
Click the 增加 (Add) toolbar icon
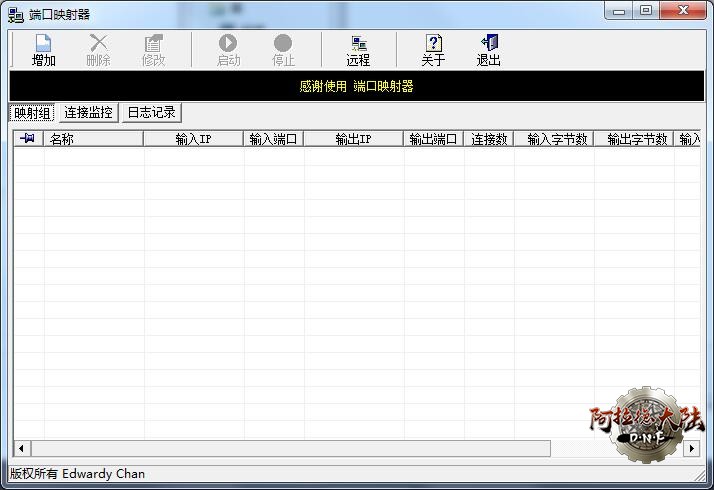click(x=43, y=44)
